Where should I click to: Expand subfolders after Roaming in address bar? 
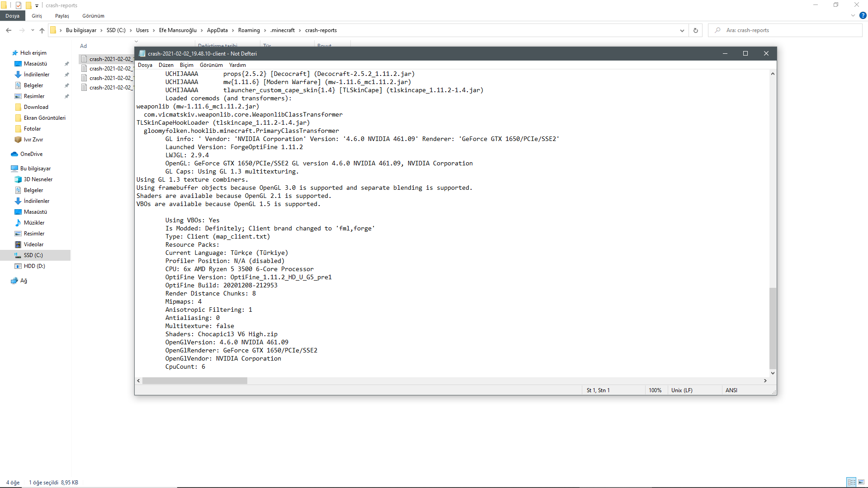(x=265, y=30)
